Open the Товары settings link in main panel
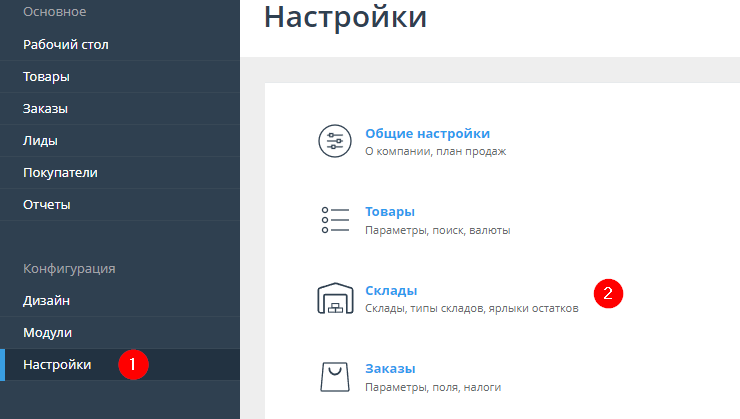The image size is (740, 419). tap(390, 211)
